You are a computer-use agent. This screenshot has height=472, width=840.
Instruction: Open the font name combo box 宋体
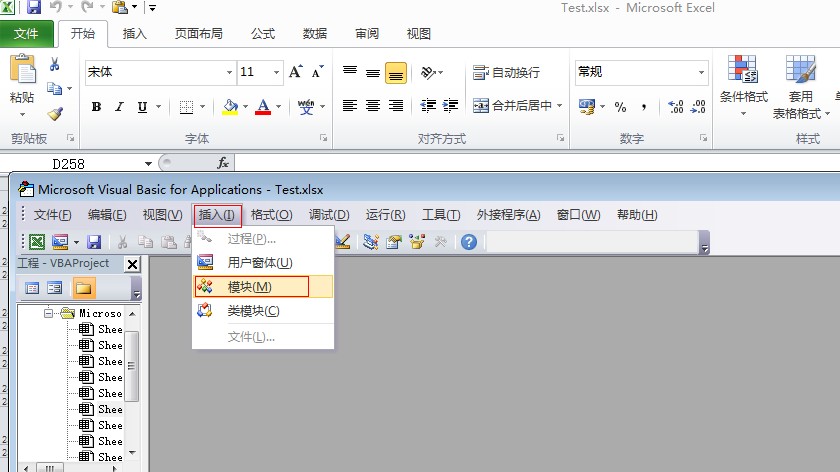click(160, 72)
